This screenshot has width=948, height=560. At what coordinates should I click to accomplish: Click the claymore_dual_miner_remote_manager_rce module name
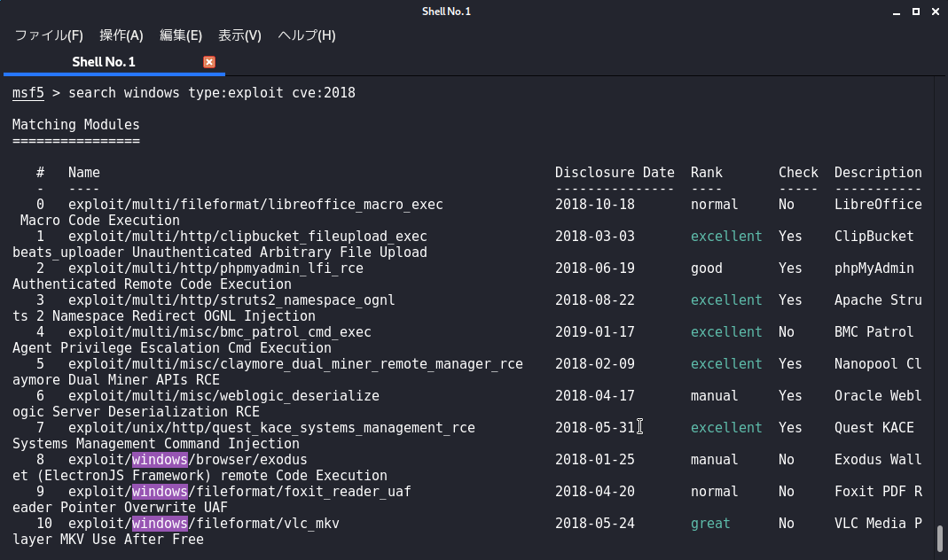click(x=295, y=364)
